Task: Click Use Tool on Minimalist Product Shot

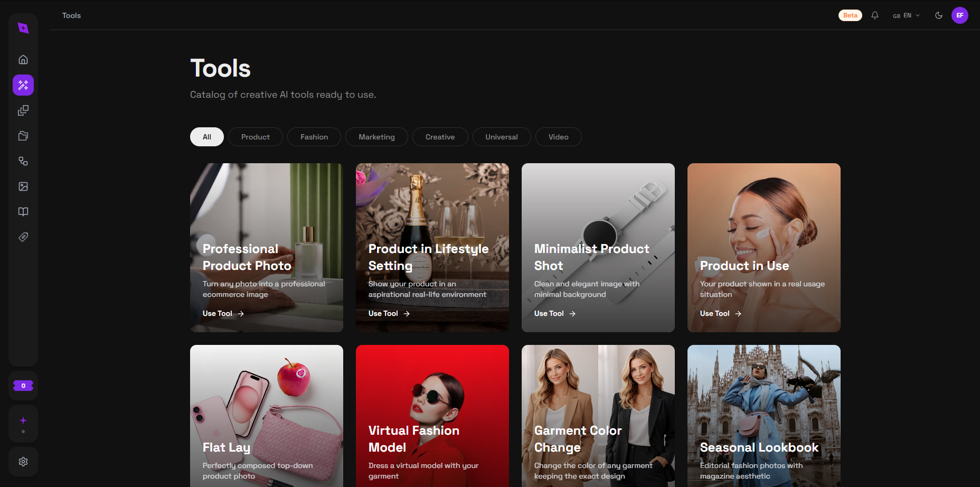Action: pyautogui.click(x=555, y=314)
